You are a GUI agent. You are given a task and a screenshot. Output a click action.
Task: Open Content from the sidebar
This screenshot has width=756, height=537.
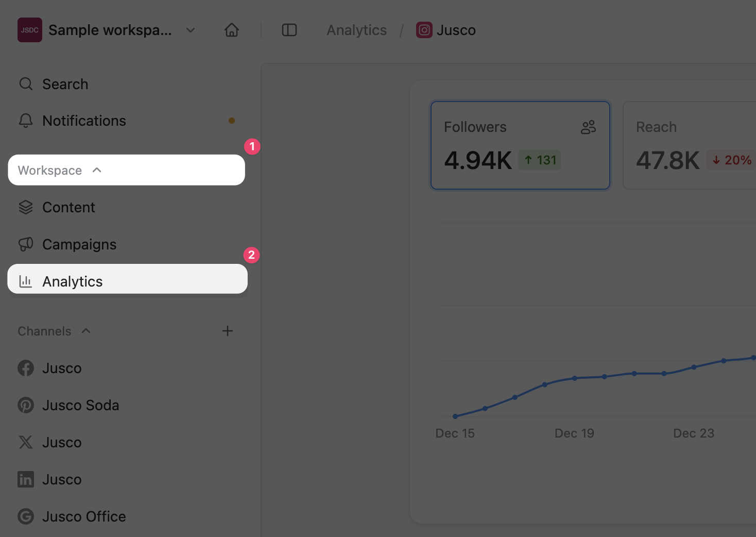click(x=68, y=207)
